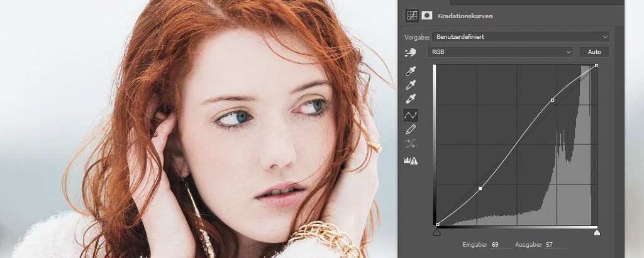
Task: Click the Curves adjustment icon in Gradationskurven header
Action: click(411, 16)
